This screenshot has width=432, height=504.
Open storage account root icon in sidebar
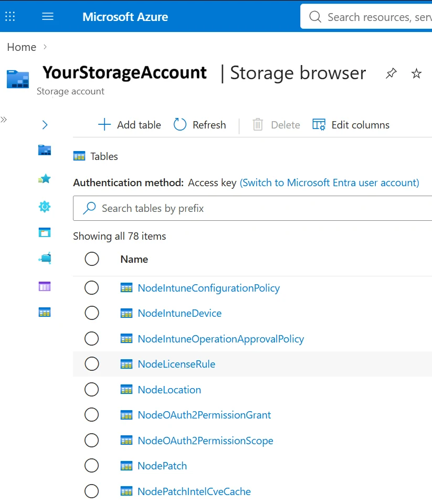pyautogui.click(x=45, y=150)
